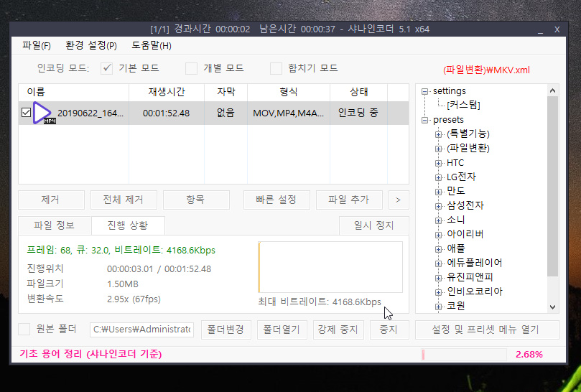Sort by the 재생시간 column header
This screenshot has height=392, width=581.
[167, 92]
